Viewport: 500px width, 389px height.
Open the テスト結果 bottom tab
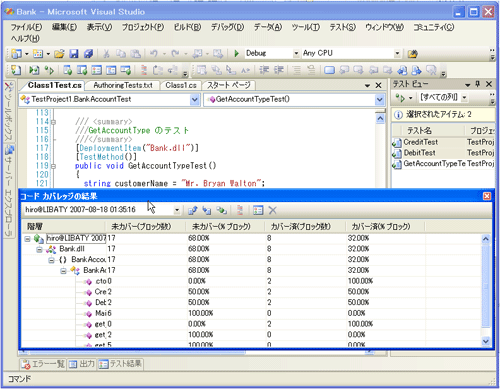point(120,364)
